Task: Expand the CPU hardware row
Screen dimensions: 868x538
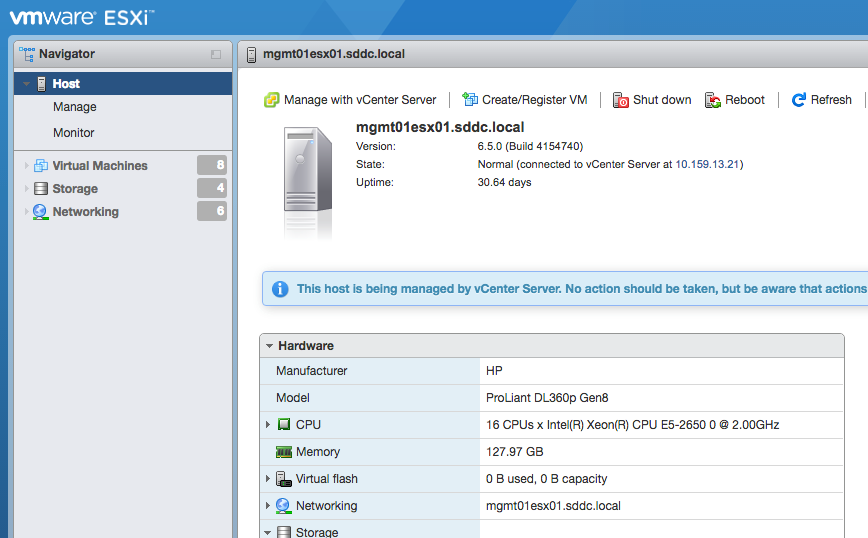Action: click(268, 425)
